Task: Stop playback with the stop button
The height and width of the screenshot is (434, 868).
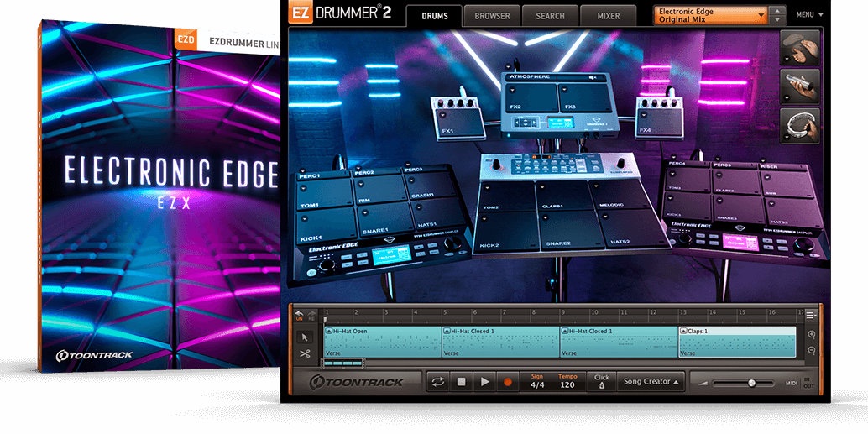Action: click(461, 382)
